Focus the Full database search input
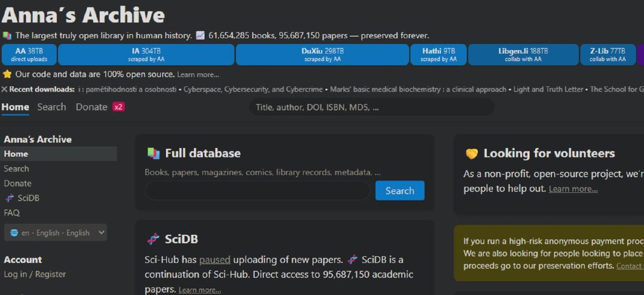This screenshot has width=644, height=295. [x=258, y=191]
